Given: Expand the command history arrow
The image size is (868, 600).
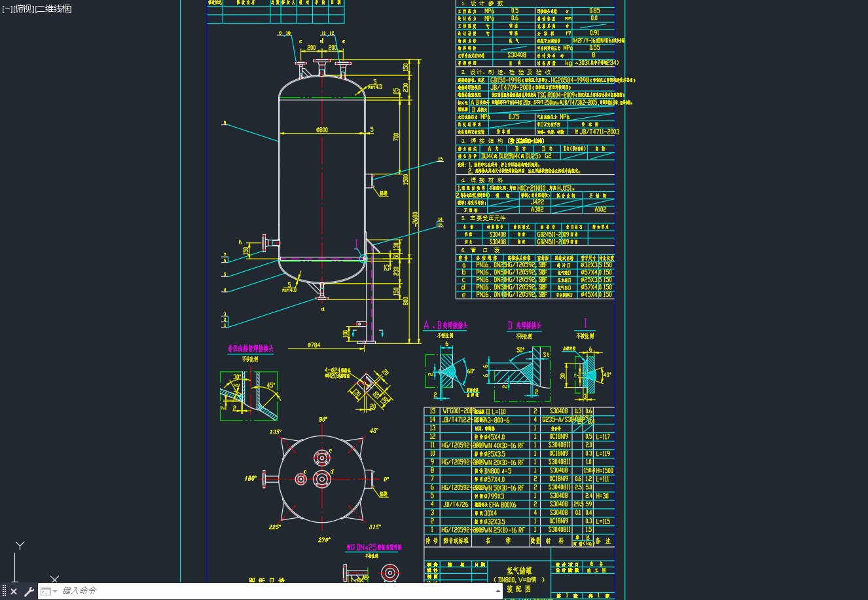Looking at the screenshot, I should click(498, 591).
